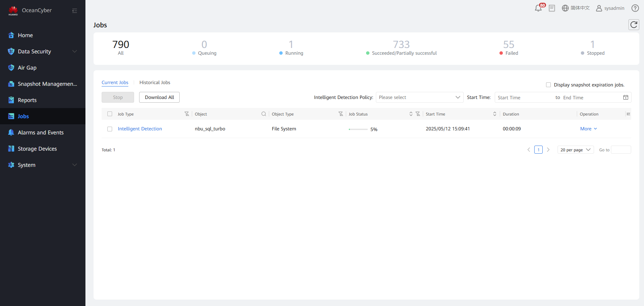The height and width of the screenshot is (306, 644).
Task: Switch to Historical Jobs tab
Action: 155,82
